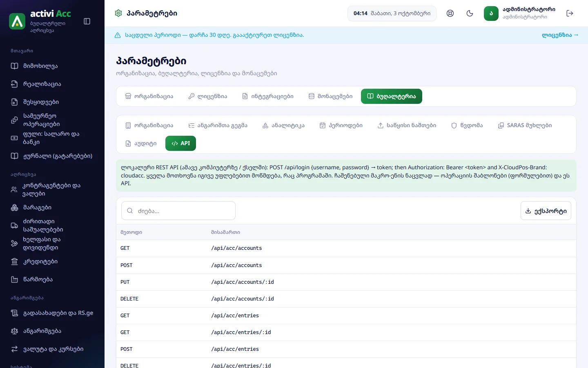Open ჟურნალი (გატარებები) in the sidebar
This screenshot has width=588, height=368.
[x=52, y=156]
